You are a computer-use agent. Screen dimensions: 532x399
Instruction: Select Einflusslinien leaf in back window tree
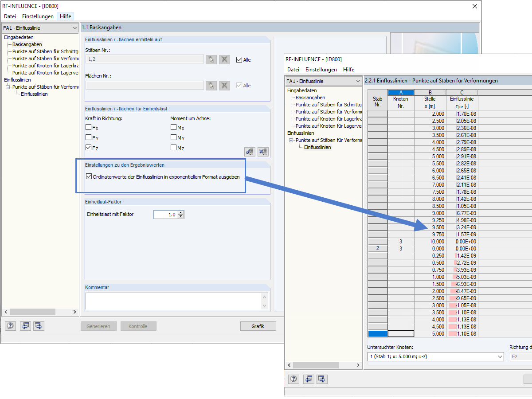click(34, 94)
